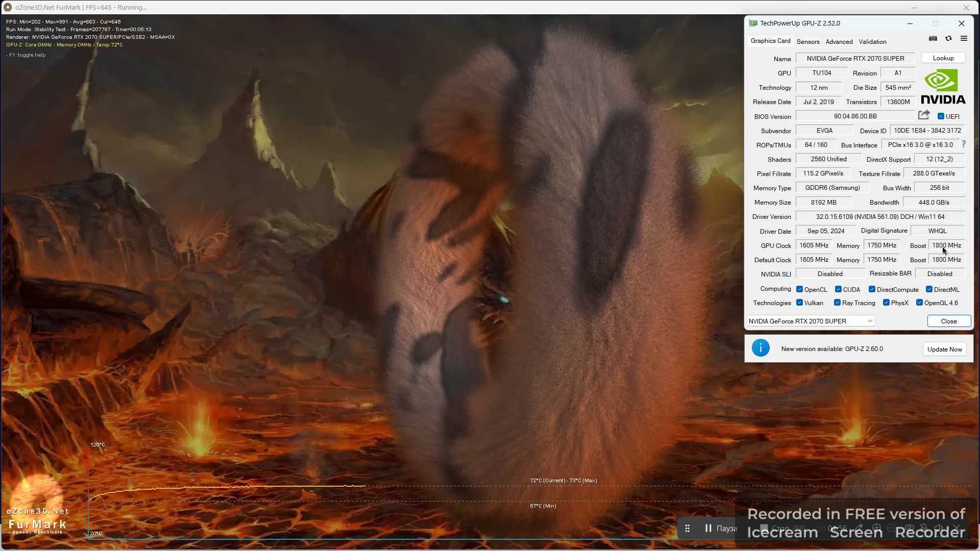The height and width of the screenshot is (551, 980).
Task: Click the GPU-Z title bar app icon
Action: [753, 23]
